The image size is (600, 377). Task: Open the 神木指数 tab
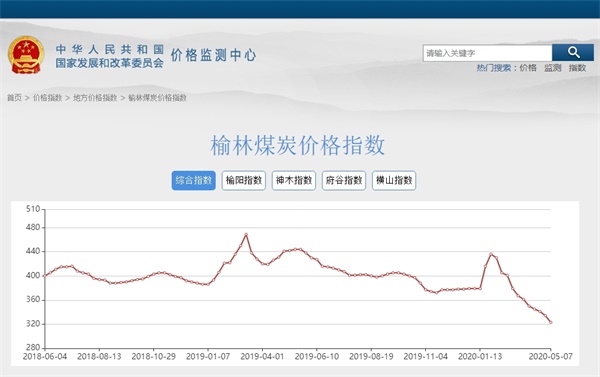pyautogui.click(x=294, y=180)
